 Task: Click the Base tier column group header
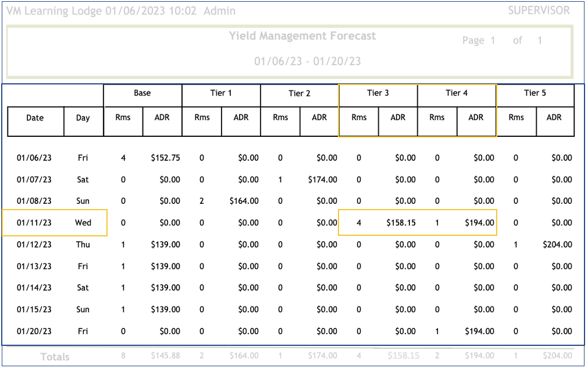(142, 93)
